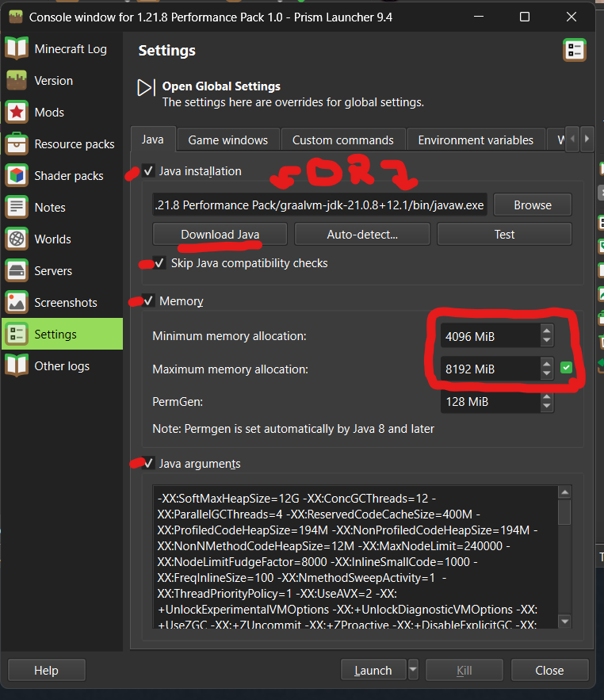The image size is (604, 700).
Task: Increase the Maximum memory allocation value
Action: click(x=546, y=364)
